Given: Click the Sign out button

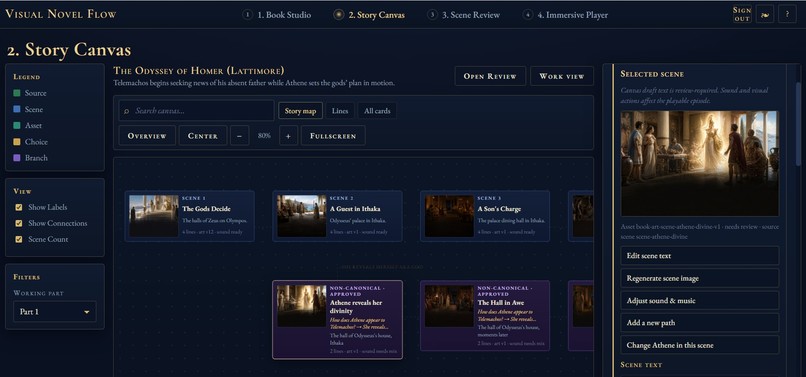Looking at the screenshot, I should point(742,14).
